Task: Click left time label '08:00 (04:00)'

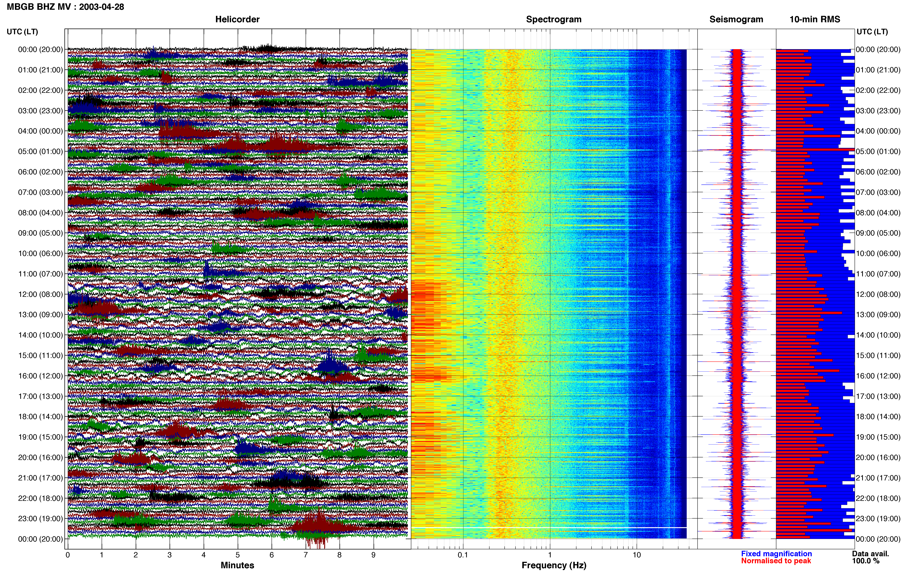Action: click(41, 212)
